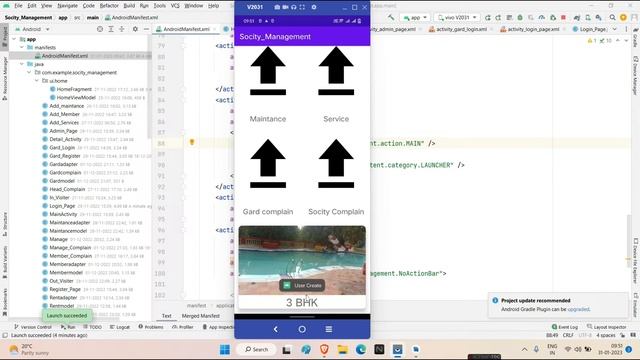Open the Layout Inspector tool window
The width and height of the screenshot is (640, 360).
pyautogui.click(x=607, y=327)
